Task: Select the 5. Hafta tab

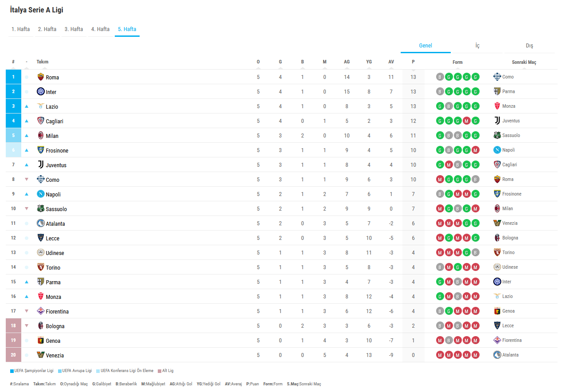Action: [127, 29]
